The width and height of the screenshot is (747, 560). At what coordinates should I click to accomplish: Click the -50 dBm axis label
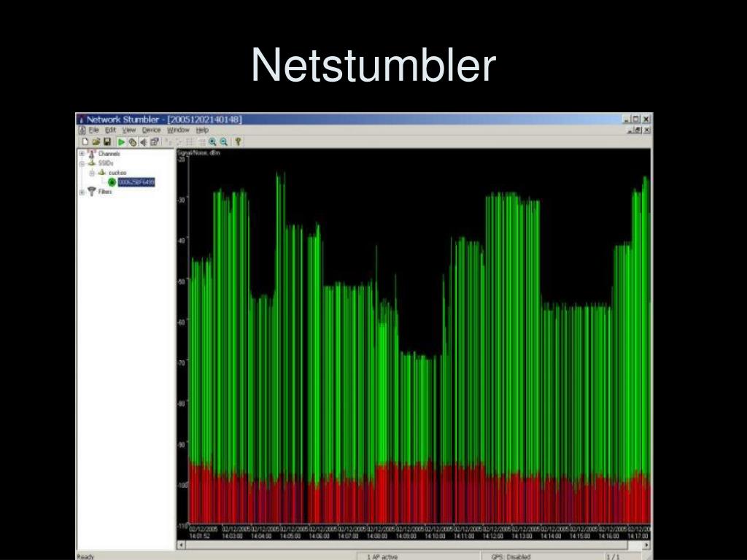point(182,281)
